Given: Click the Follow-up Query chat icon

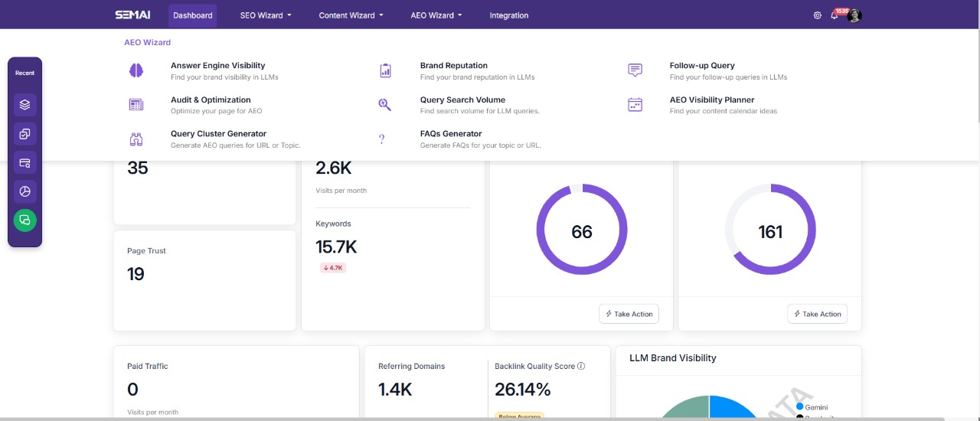Looking at the screenshot, I should [x=635, y=70].
